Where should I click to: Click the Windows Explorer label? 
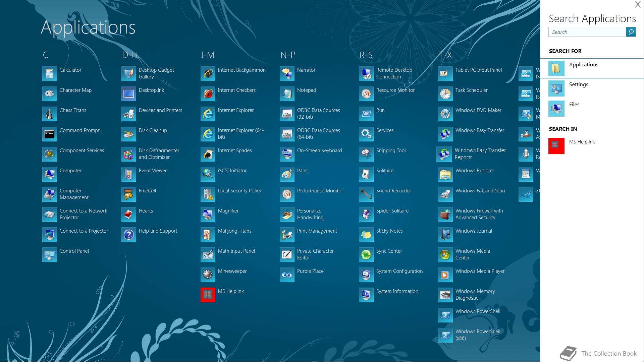[475, 171]
